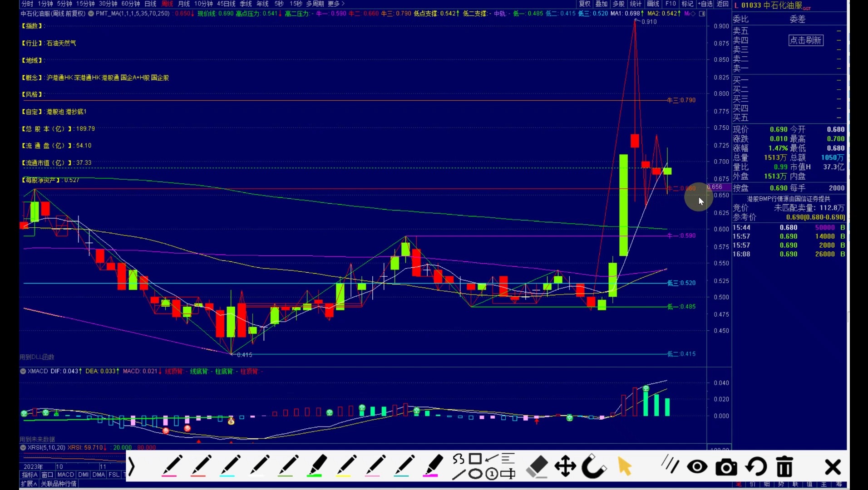Pick the magenta highlighter
Image resolution: width=868 pixels, height=490 pixels.
[433, 466]
